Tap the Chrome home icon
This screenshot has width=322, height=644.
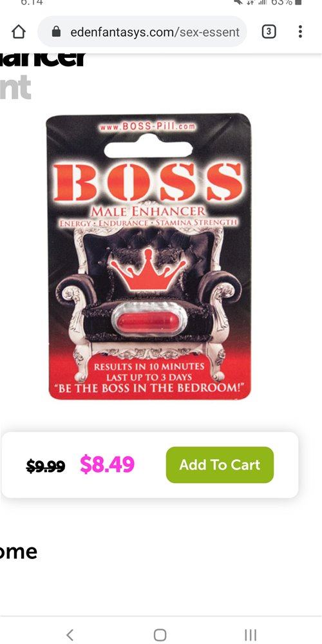[19, 32]
